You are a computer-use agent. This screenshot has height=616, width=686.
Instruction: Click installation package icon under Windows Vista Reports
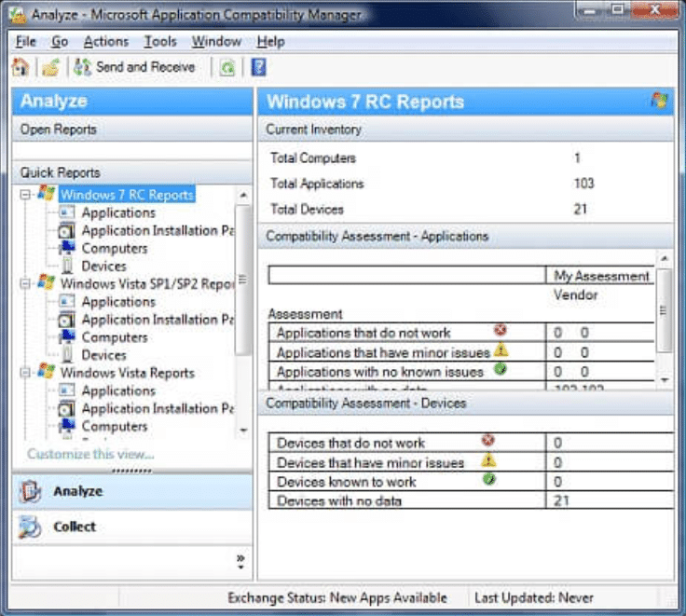coord(66,408)
